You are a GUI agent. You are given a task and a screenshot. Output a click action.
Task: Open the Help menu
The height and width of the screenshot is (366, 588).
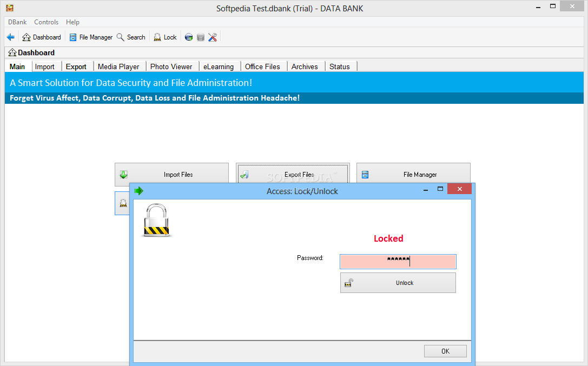coord(72,22)
